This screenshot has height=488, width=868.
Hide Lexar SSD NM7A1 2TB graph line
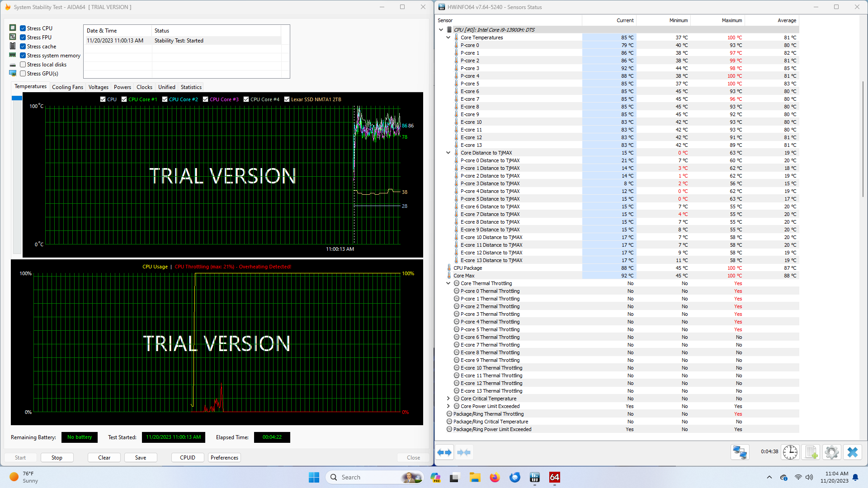tap(287, 99)
